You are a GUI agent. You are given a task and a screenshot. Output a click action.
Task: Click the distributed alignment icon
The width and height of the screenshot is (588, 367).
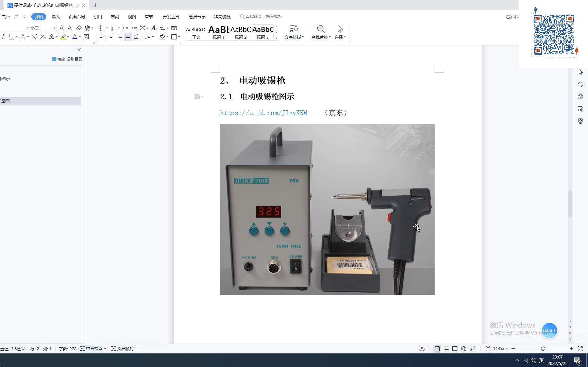136,37
